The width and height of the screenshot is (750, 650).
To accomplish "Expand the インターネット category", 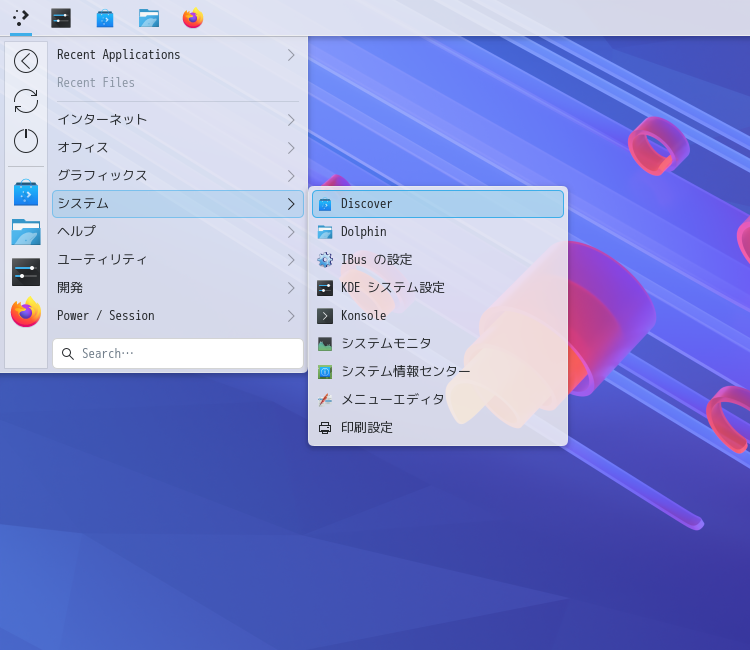I will [177, 120].
